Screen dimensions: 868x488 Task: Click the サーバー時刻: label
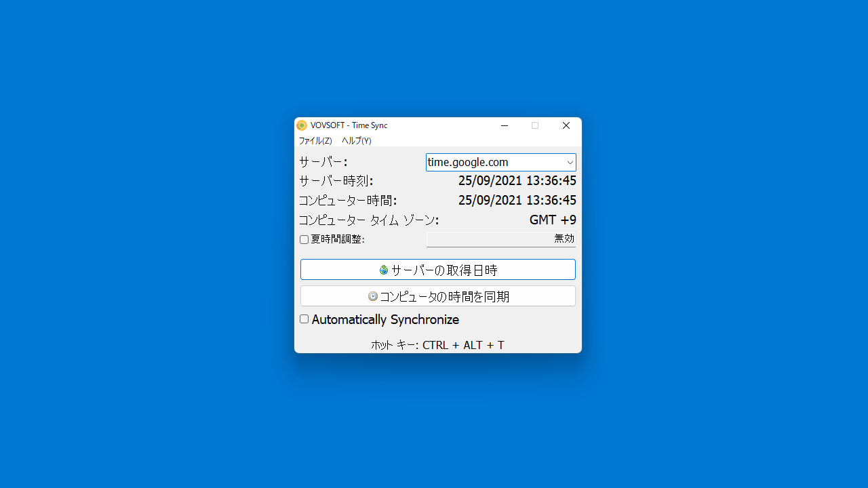[336, 181]
